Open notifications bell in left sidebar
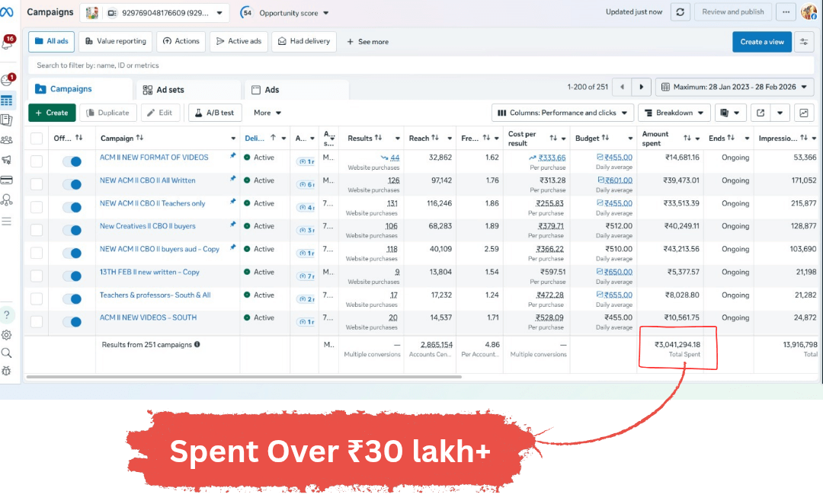Viewport: 823px width, 504px height. point(8,43)
